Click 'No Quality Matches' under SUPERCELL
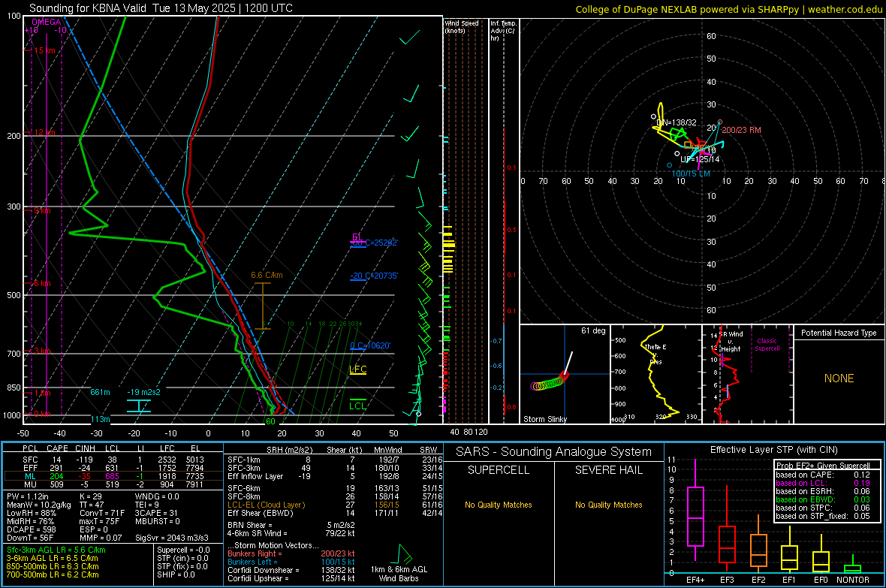Screen dimensions: 886x588 tap(499, 505)
